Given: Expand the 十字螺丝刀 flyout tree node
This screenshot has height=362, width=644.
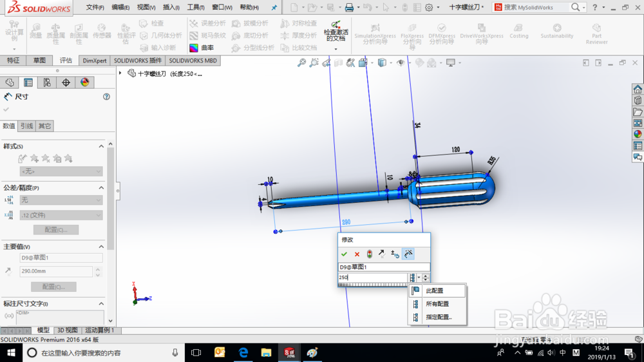Looking at the screenshot, I should click(120, 73).
